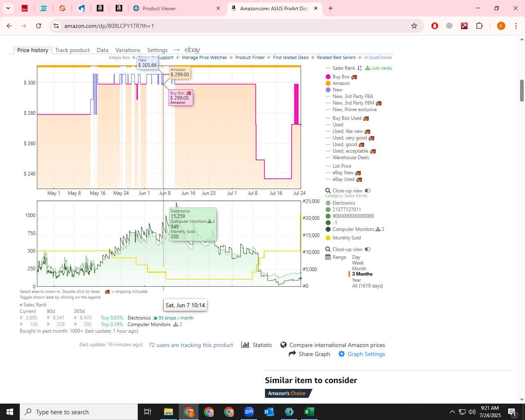525x420 pixels.
Task: Open the Keepa Settings tab
Action: coord(157,50)
